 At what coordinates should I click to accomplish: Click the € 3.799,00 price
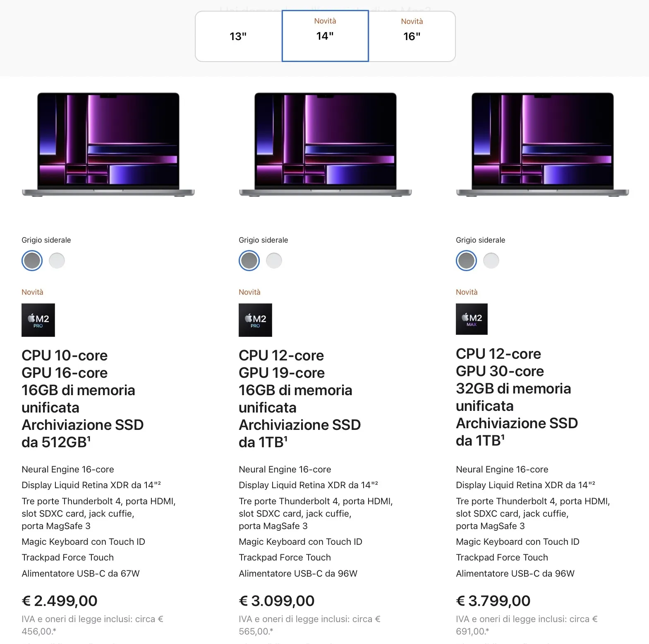493,601
